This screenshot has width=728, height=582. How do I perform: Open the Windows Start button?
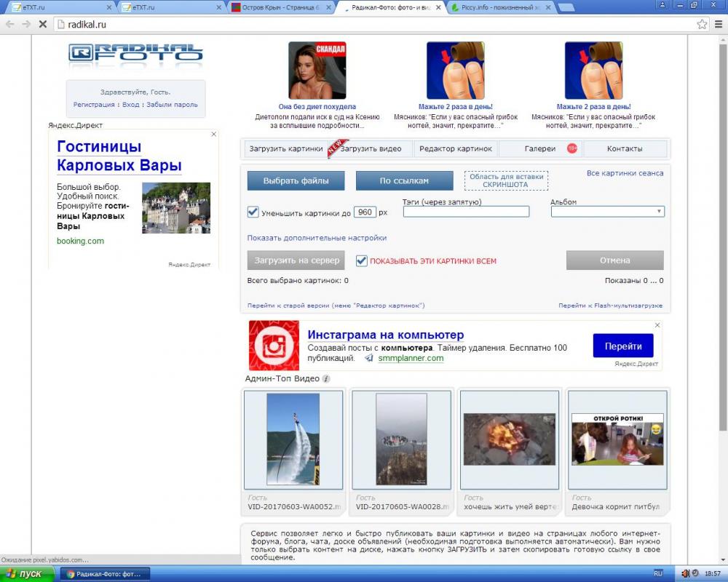[x=28, y=574]
